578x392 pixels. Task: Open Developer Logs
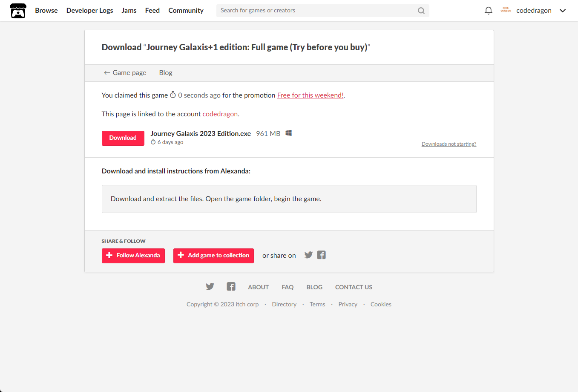pyautogui.click(x=90, y=11)
